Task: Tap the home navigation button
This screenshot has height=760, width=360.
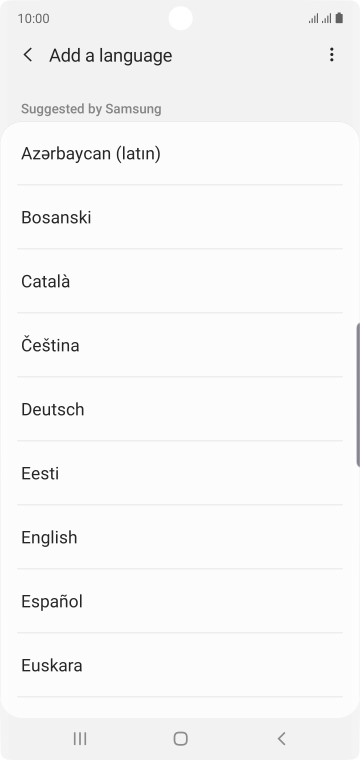Action: 180,739
